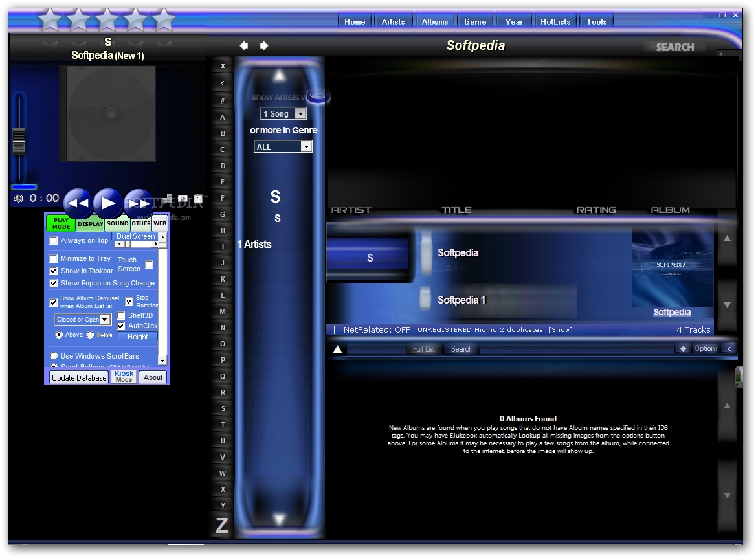756x558 pixels.
Task: Open the Home menu
Action: click(355, 22)
